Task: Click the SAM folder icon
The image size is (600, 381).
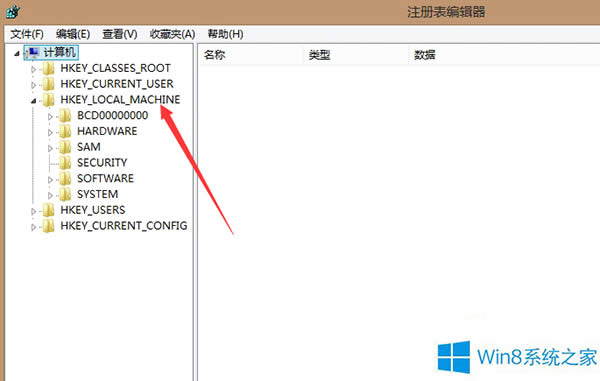Action: (x=65, y=147)
